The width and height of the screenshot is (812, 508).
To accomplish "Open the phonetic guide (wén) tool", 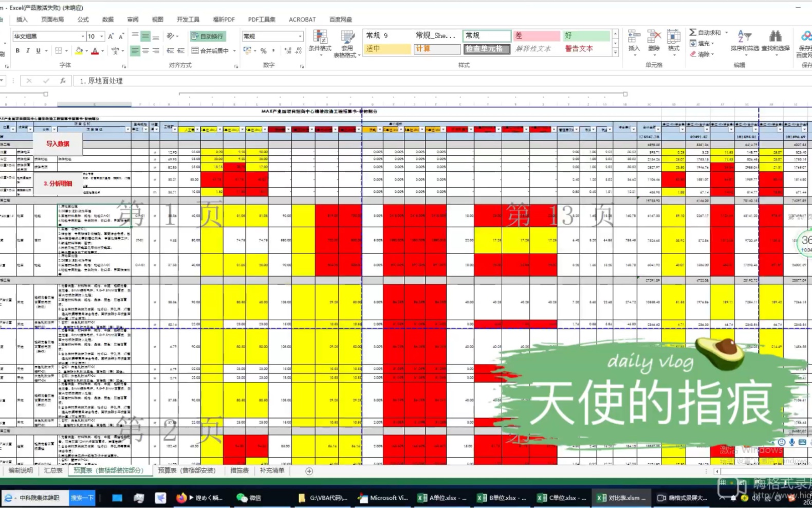I will click(x=115, y=50).
